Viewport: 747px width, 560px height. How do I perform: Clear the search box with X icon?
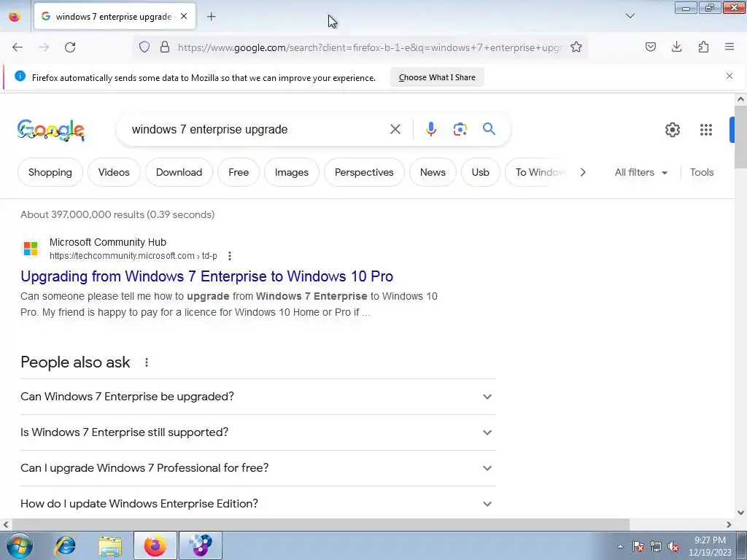[395, 129]
